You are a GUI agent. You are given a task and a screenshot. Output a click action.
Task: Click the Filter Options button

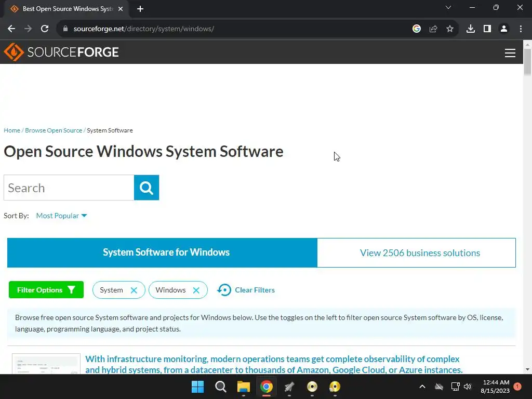(x=46, y=290)
